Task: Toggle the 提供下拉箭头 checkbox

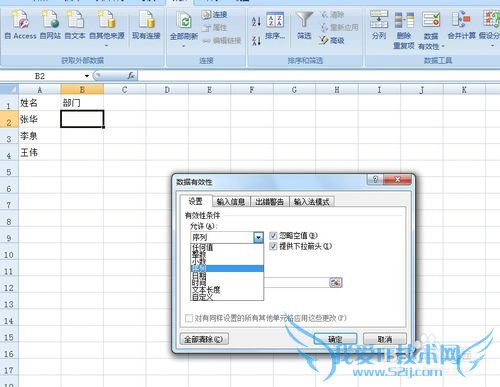Action: tap(273, 246)
